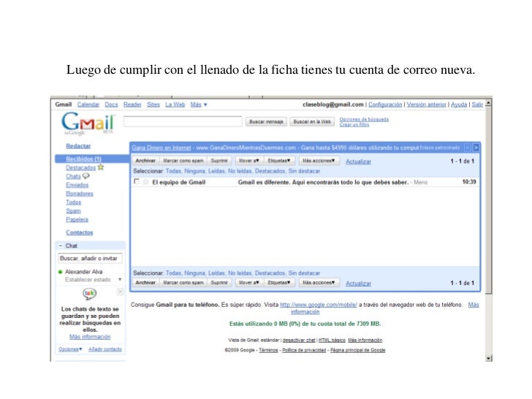Click top Suprimir button
Screen dimensions: 532x399
(x=219, y=161)
